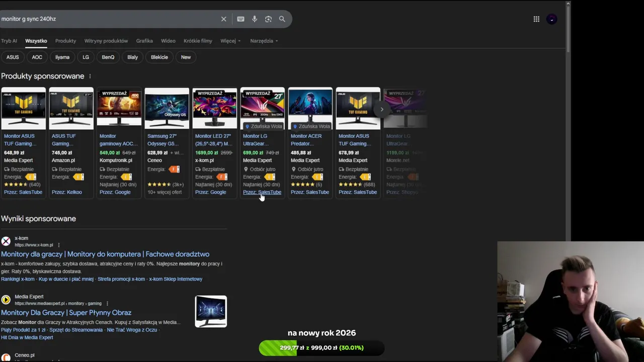Click the energy label on Samsung Odyssey G5 card

174,169
